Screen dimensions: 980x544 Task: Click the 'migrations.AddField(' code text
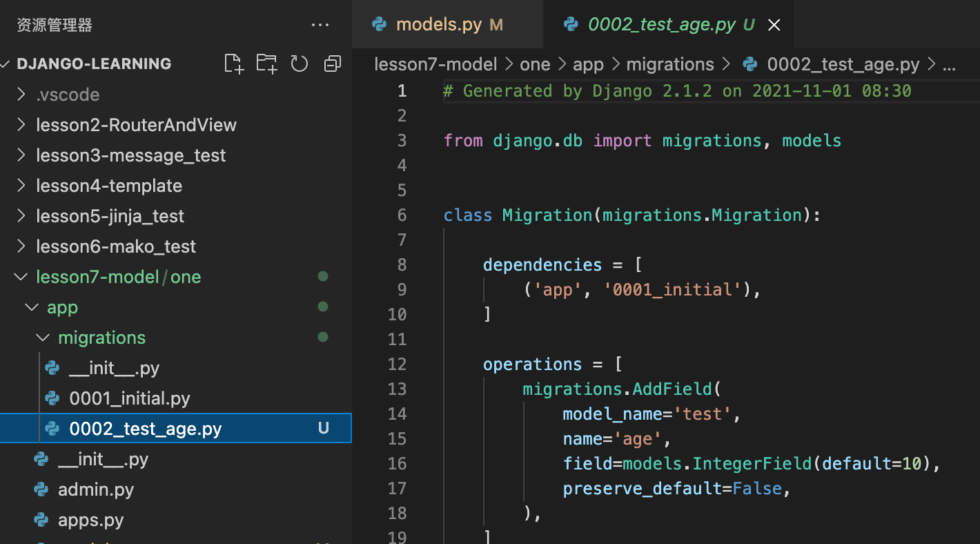tap(622, 389)
